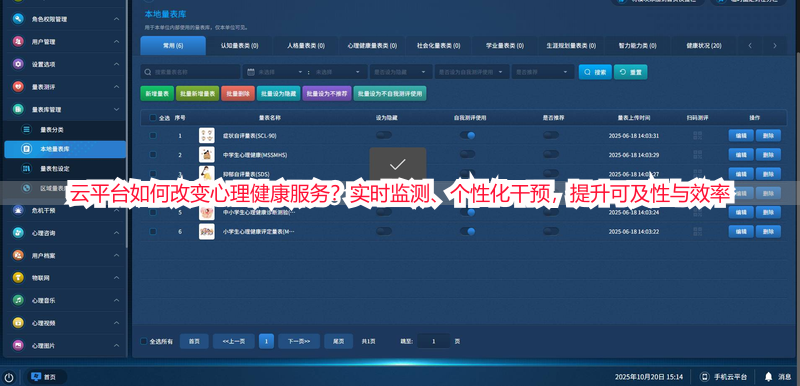Click the 角色权限管理 wrench icon
Screen dimensions: 800x386
click(x=18, y=19)
